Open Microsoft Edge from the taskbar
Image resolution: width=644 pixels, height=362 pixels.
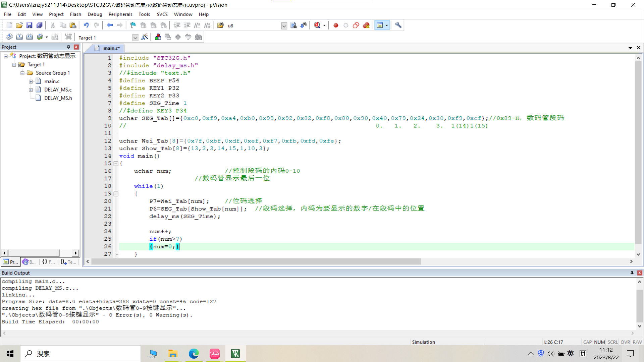tap(194, 354)
